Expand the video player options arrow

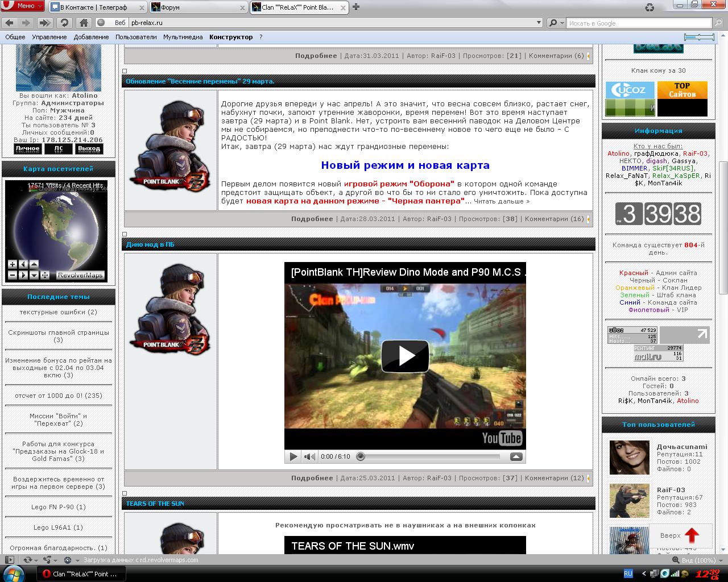(516, 456)
